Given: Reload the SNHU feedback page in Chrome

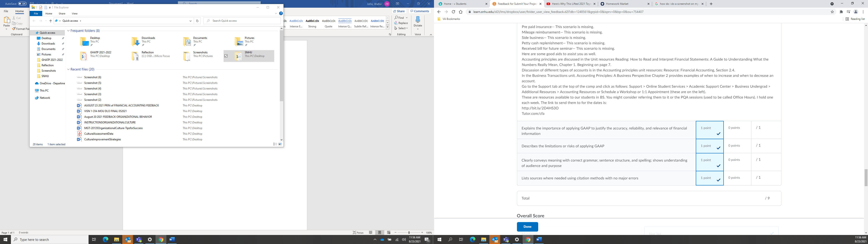Looking at the screenshot, I should tap(453, 12).
